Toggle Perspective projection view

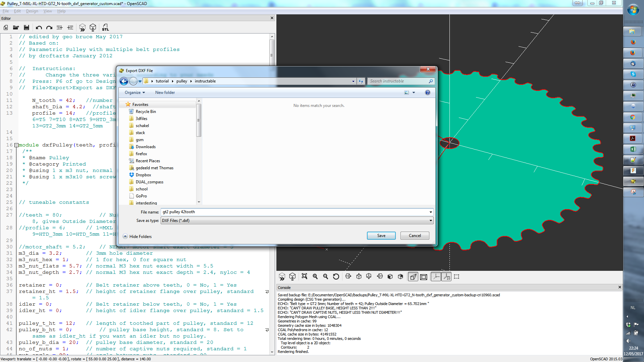413,277
